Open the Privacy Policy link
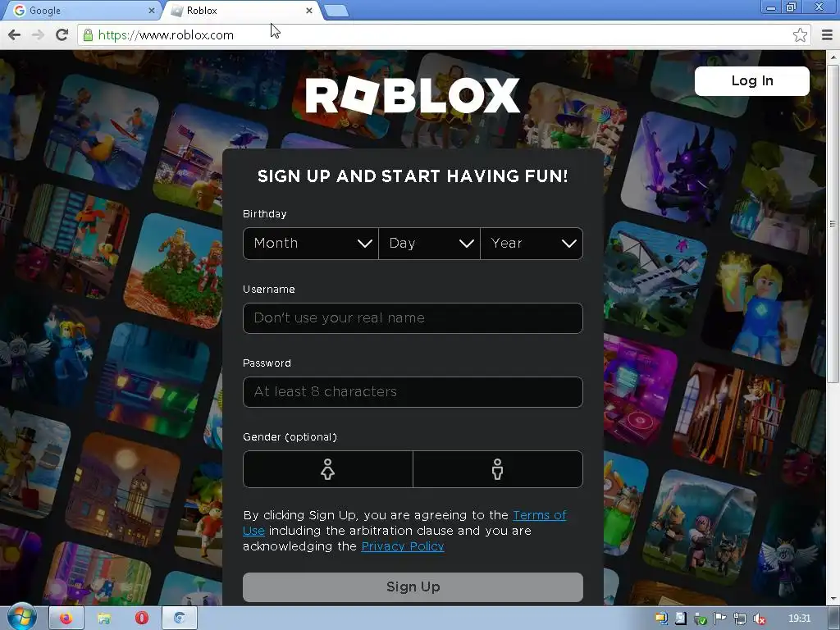 tap(403, 546)
